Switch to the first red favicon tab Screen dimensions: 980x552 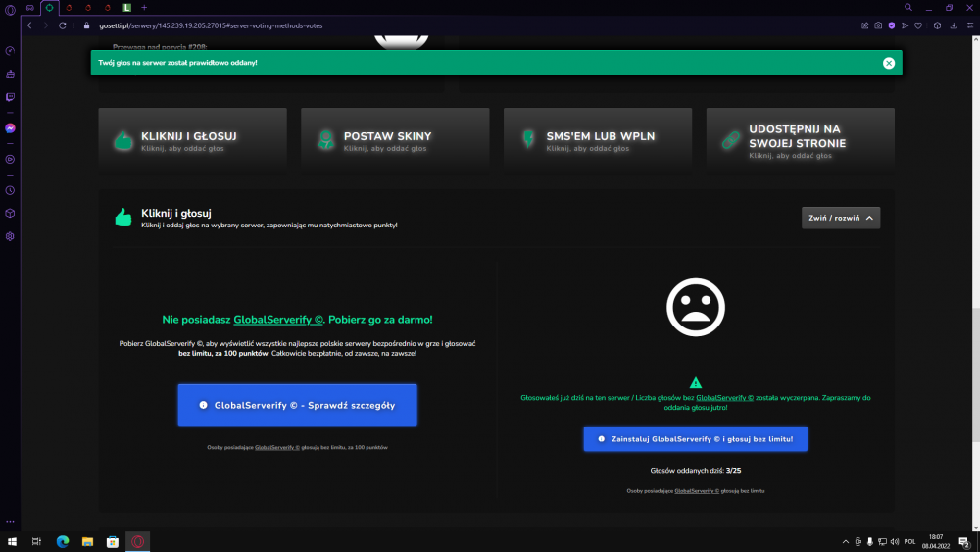tap(69, 8)
